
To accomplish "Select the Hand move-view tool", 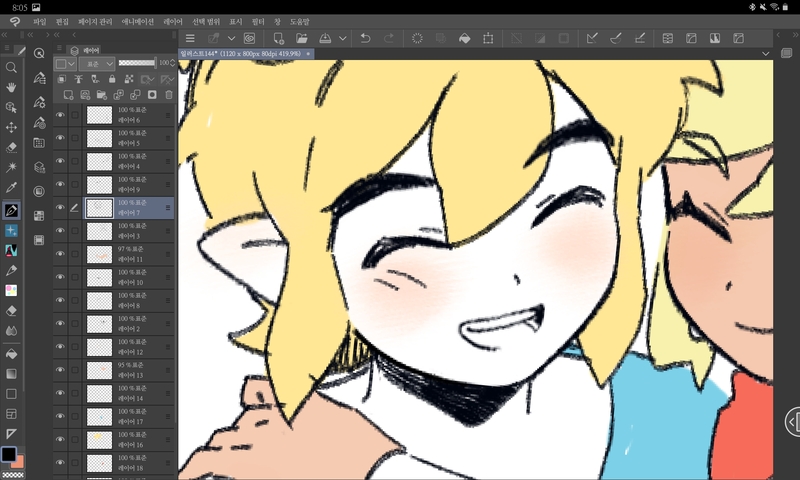I will (x=11, y=87).
